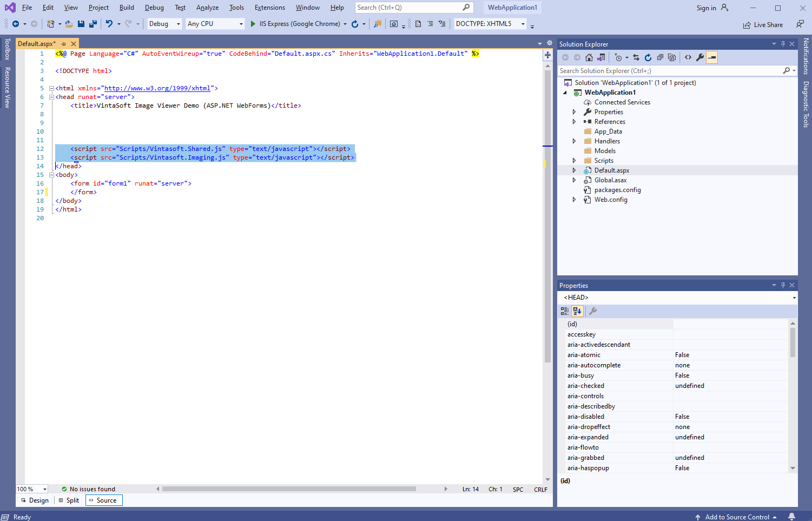Collapse the html element at line 5

click(51, 88)
